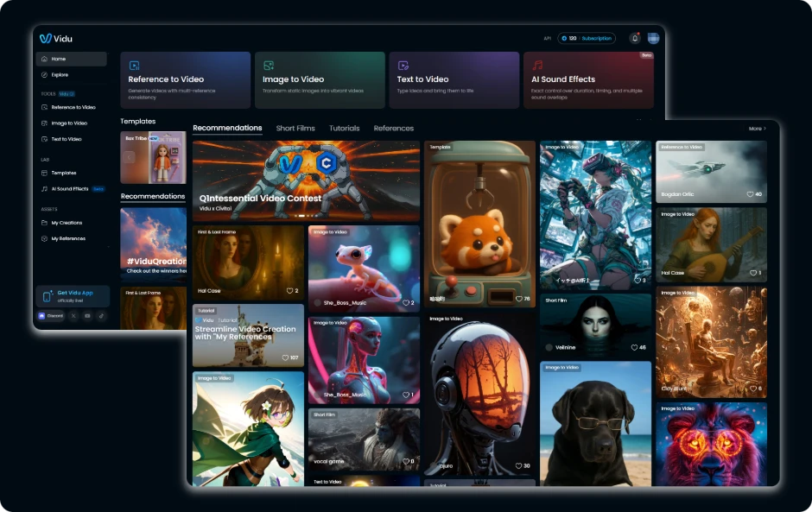812x512 pixels.
Task: Switch to the References tab
Action: point(394,129)
